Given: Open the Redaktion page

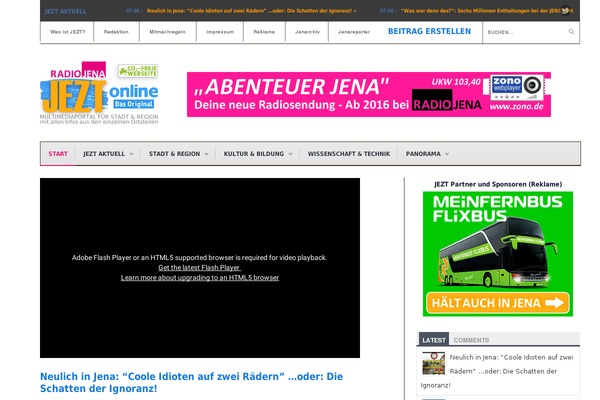Looking at the screenshot, I should [x=116, y=32].
